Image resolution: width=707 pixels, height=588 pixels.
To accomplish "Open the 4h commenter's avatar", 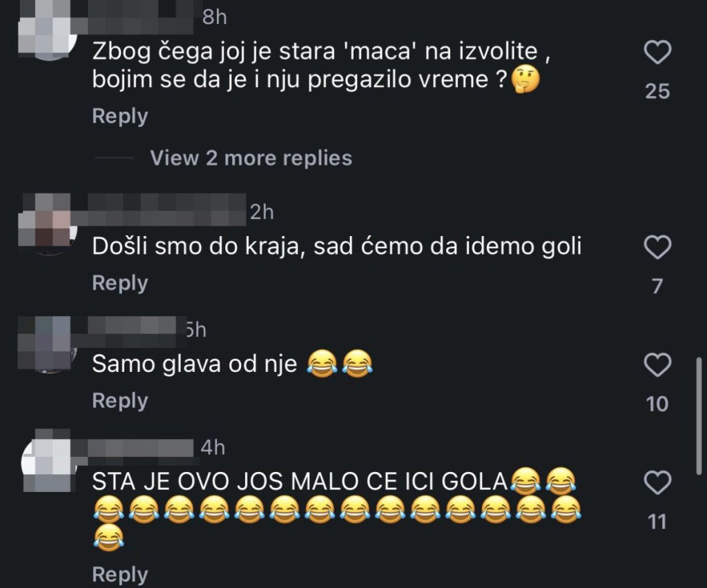I will pos(49,462).
